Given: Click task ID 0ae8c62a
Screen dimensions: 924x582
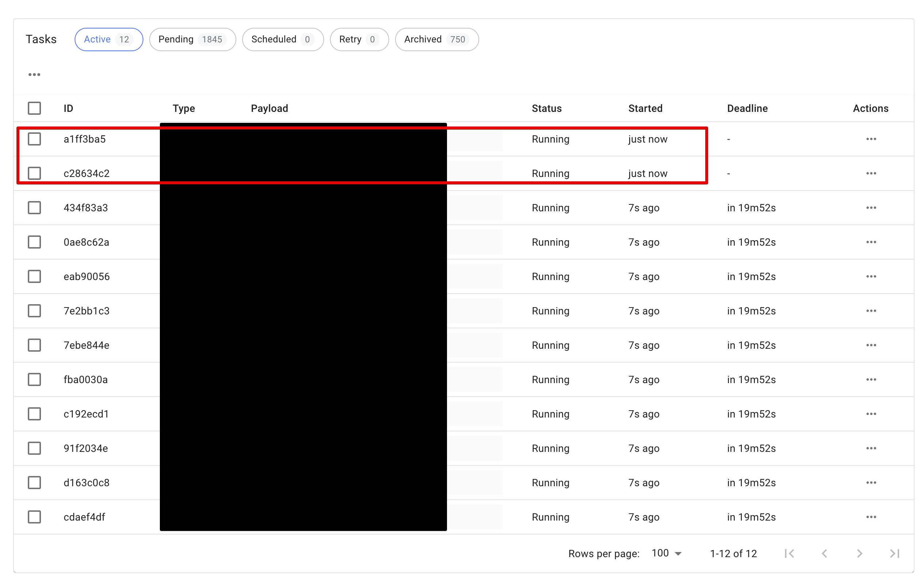Looking at the screenshot, I should click(86, 242).
